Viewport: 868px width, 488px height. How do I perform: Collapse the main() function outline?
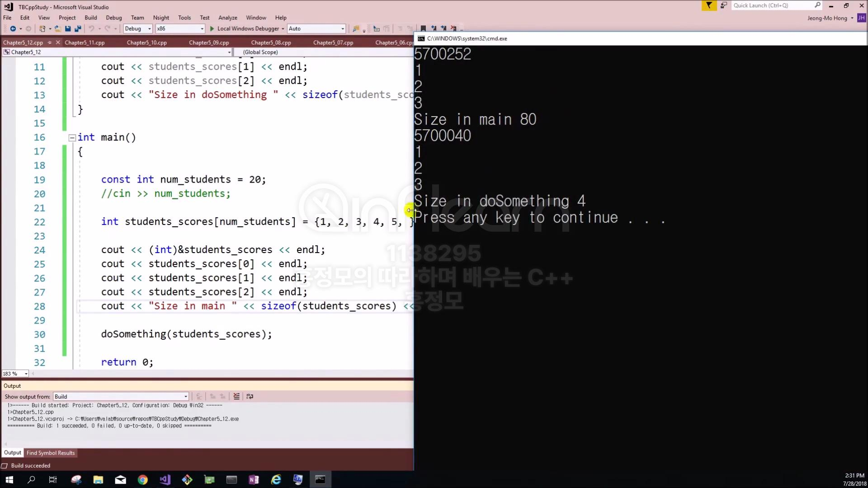(x=72, y=137)
